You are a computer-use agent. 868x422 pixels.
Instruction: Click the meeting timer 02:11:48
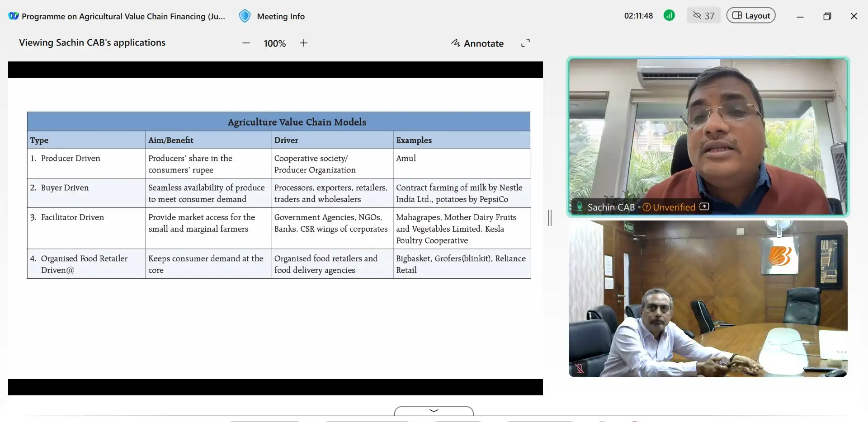pyautogui.click(x=638, y=16)
